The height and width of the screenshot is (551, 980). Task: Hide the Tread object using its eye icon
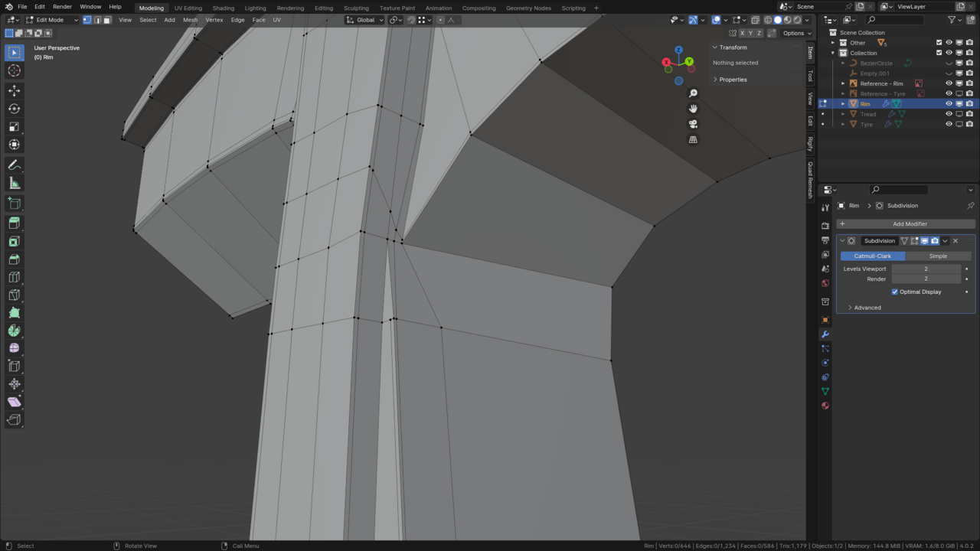click(949, 114)
